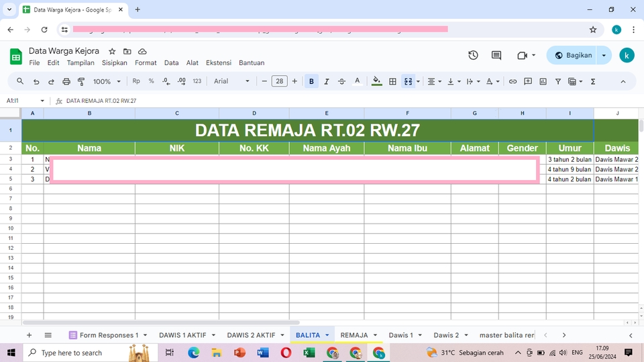The height and width of the screenshot is (362, 644).
Task: Click the font size field
Action: [x=279, y=81]
